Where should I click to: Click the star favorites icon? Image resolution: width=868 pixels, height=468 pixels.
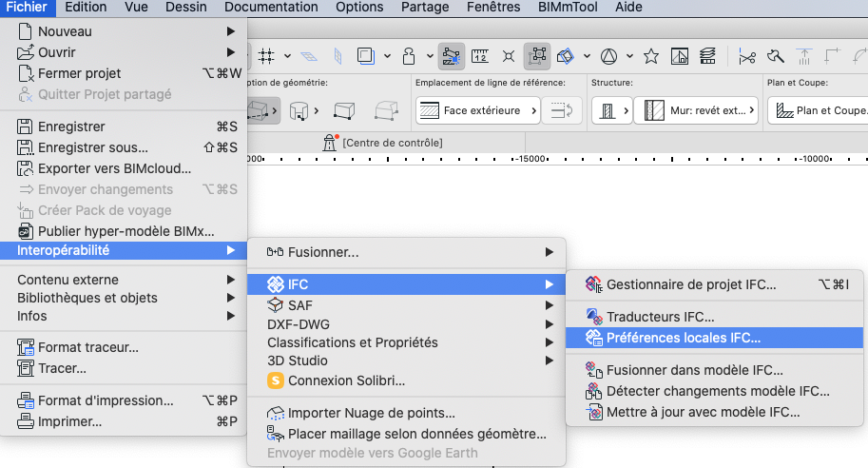tap(651, 56)
